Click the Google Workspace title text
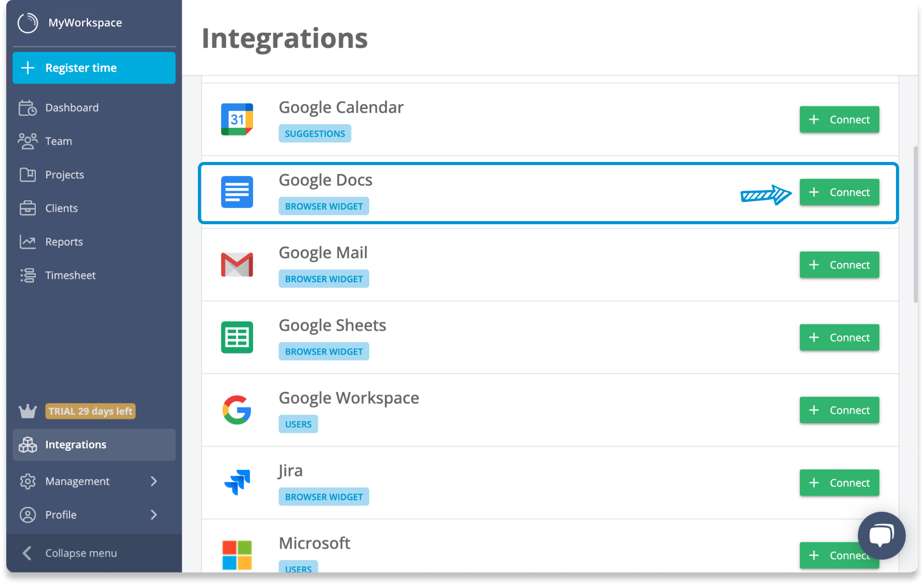924x585 pixels. click(x=349, y=398)
